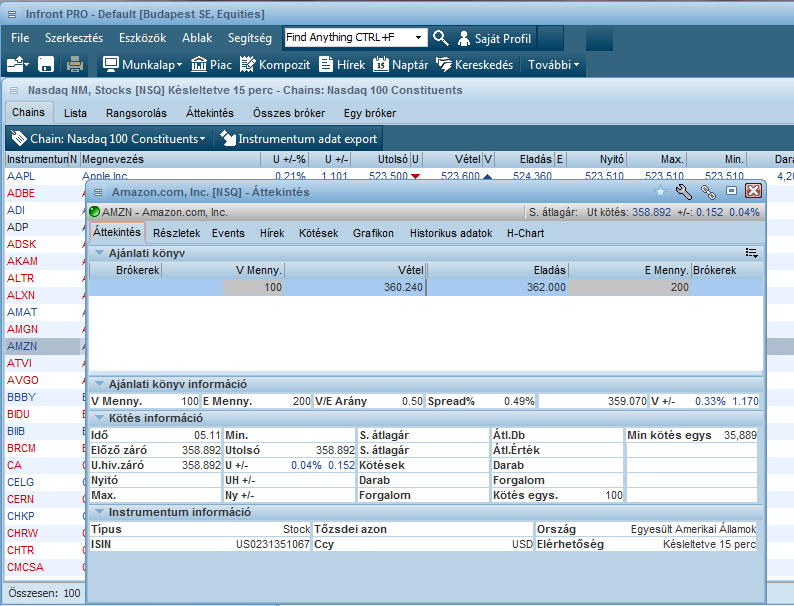This screenshot has height=606, width=794.
Task: Click the ISIN value US0231351067
Action: point(272,544)
